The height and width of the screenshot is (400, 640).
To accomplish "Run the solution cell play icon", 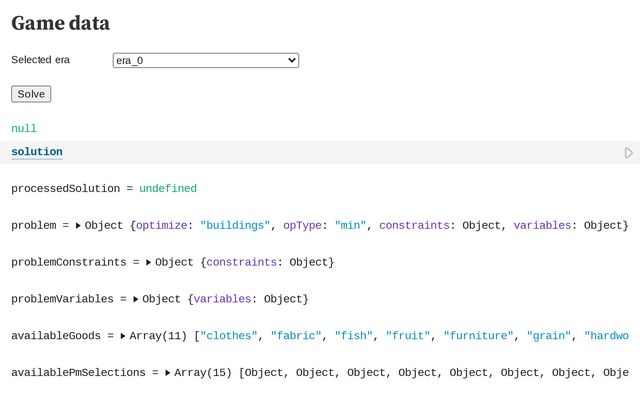I will point(628,153).
